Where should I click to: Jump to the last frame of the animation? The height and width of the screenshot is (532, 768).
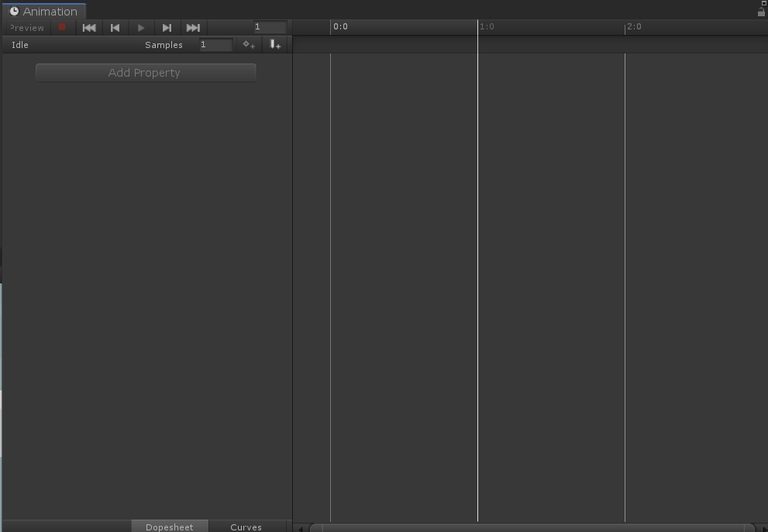(x=193, y=27)
